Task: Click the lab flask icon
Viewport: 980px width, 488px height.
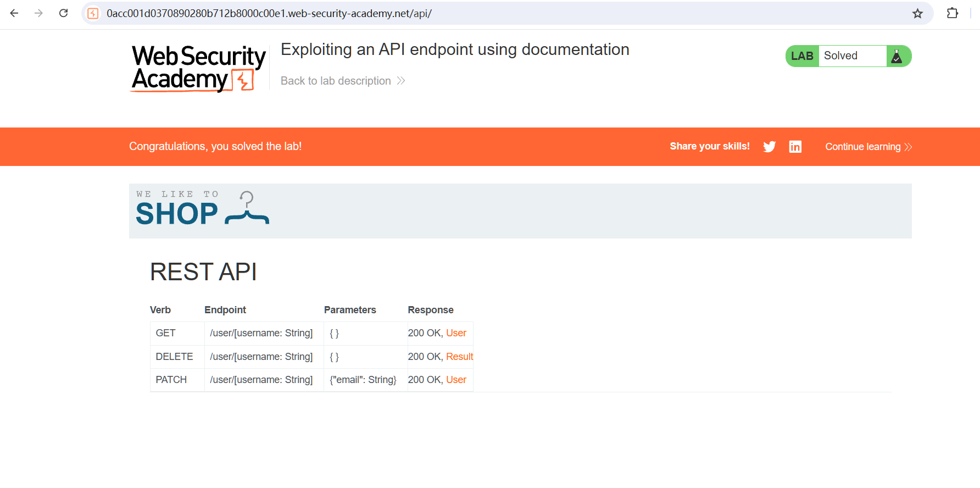Action: click(897, 56)
